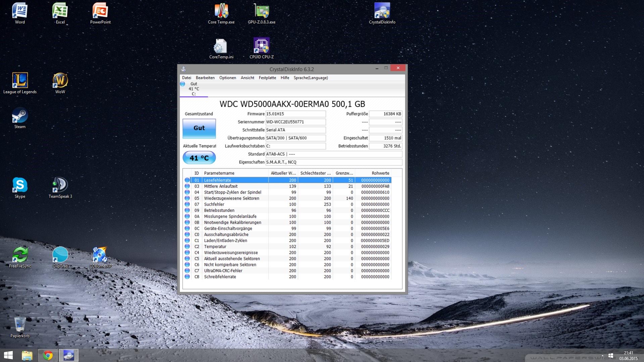Click the Firmware field 15.01H15
Viewport: 644px width, 362px height.
click(x=295, y=114)
